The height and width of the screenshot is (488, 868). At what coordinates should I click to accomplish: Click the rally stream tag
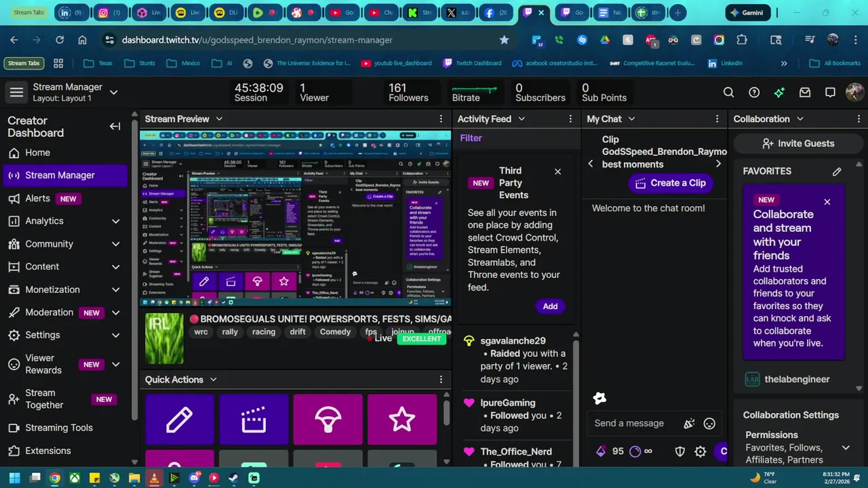(230, 332)
